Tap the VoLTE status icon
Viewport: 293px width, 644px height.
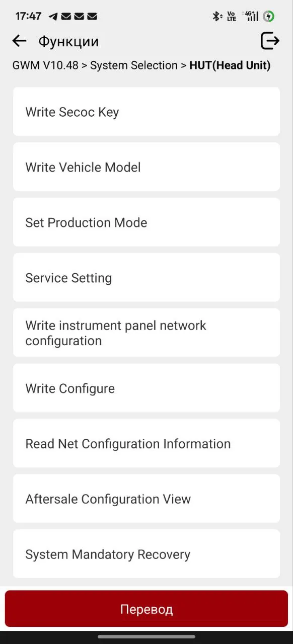point(232,17)
